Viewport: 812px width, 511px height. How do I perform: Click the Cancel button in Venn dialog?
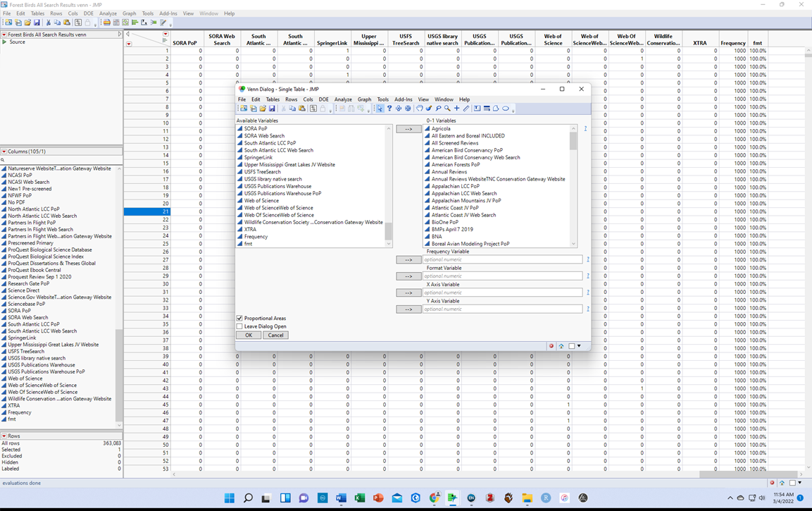point(275,335)
